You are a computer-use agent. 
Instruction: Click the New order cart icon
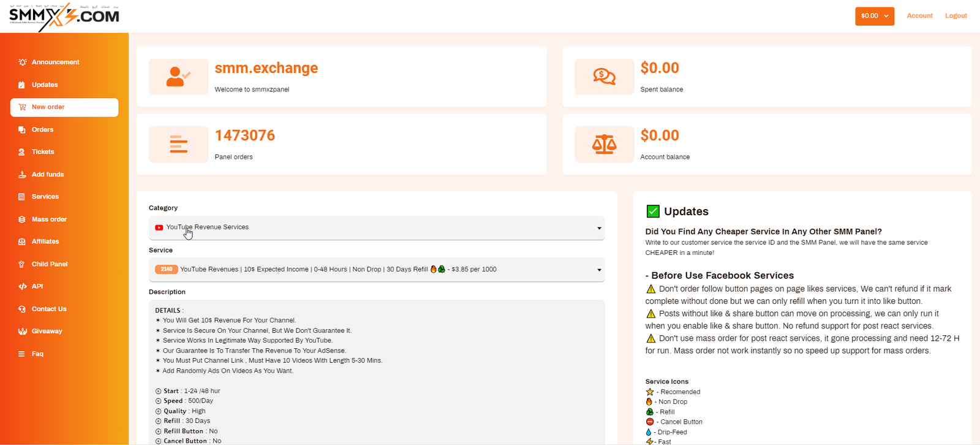pos(22,107)
